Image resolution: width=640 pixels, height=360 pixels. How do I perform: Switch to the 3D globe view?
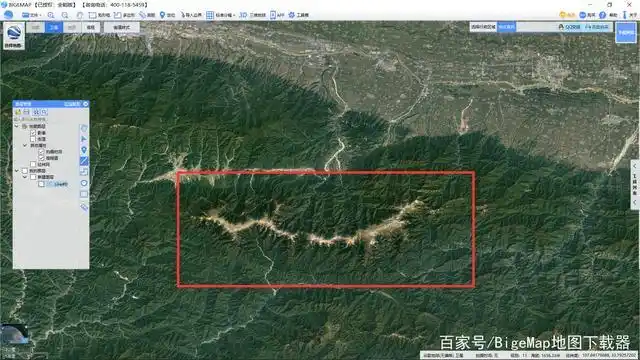pos(252,15)
